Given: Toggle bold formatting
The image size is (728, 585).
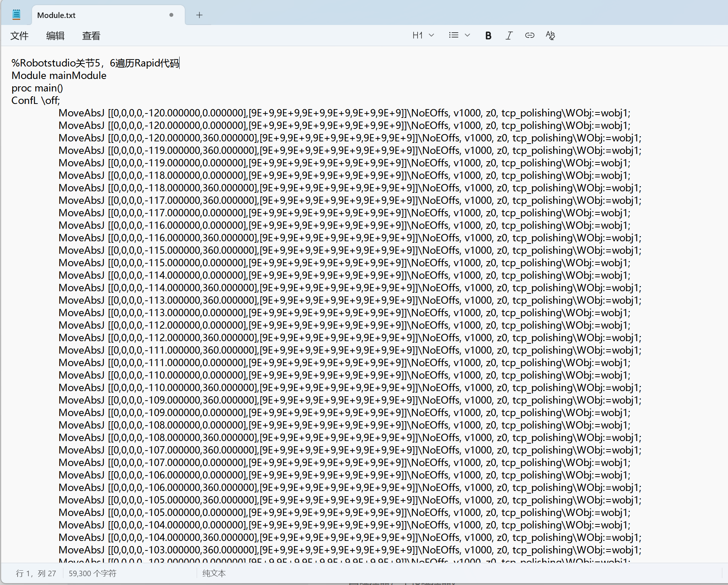Looking at the screenshot, I should [x=488, y=36].
